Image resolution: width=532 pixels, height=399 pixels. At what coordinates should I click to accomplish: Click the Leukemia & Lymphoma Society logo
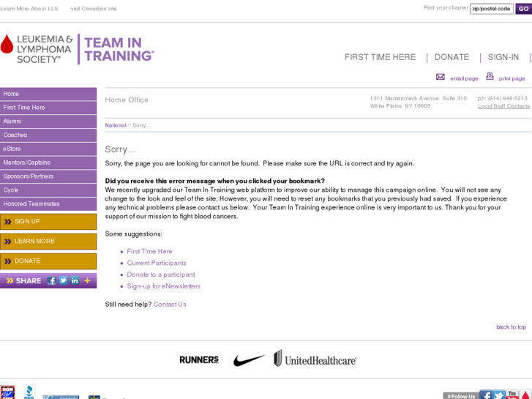[37, 49]
